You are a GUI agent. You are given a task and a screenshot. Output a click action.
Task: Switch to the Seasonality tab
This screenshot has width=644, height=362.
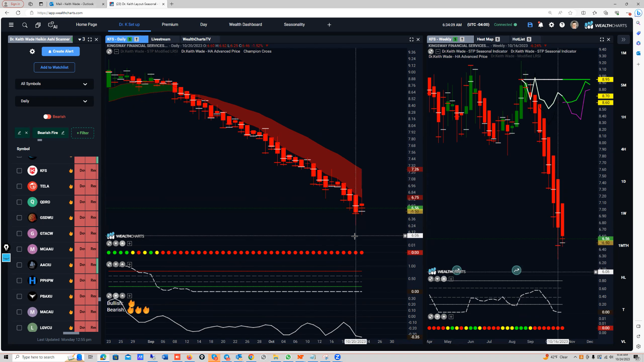pyautogui.click(x=294, y=24)
